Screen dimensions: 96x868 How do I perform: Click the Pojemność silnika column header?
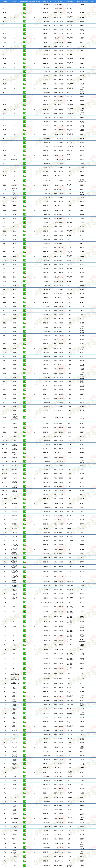click(34, 1)
